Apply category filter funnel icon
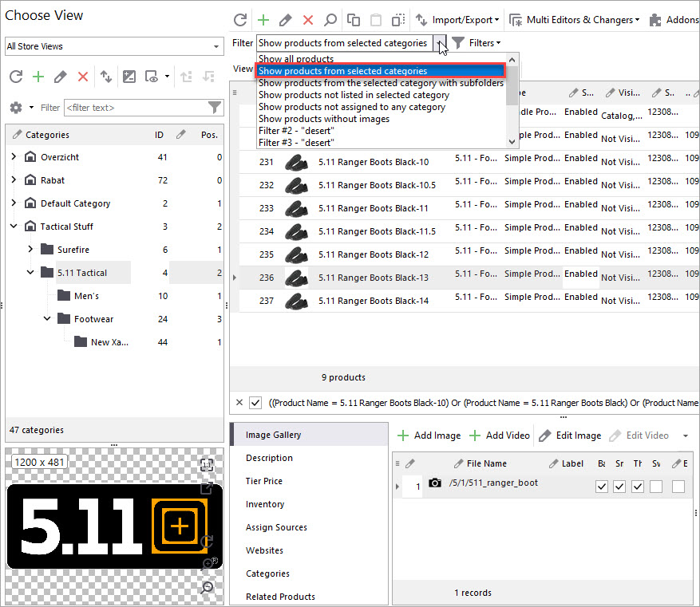The image size is (700, 607). (x=215, y=108)
